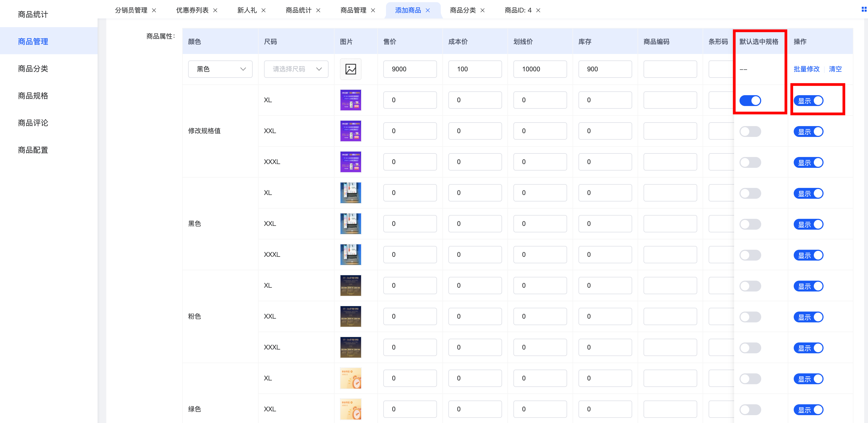Click the 批量修改 link
The width and height of the screenshot is (868, 423).
coord(806,69)
